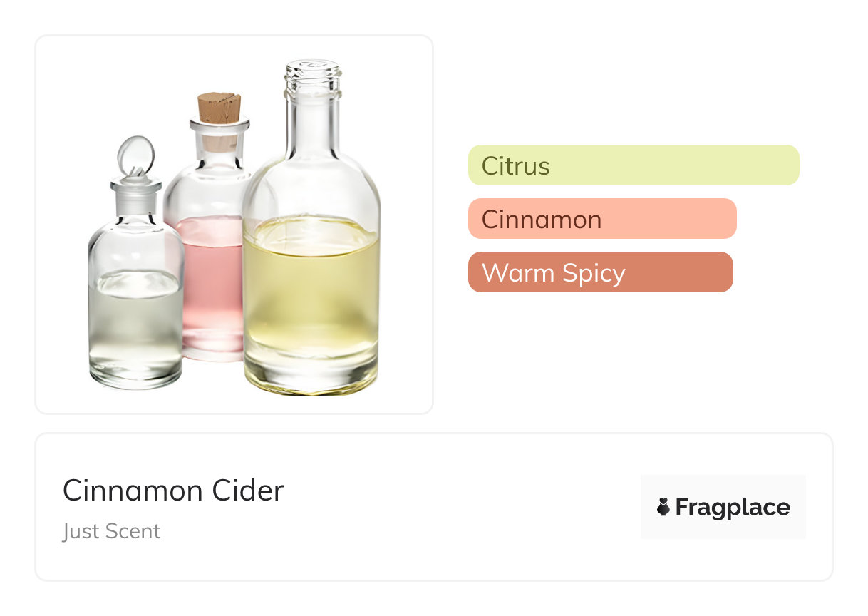868x616 pixels.
Task: Click the Citrus text label
Action: point(515,165)
